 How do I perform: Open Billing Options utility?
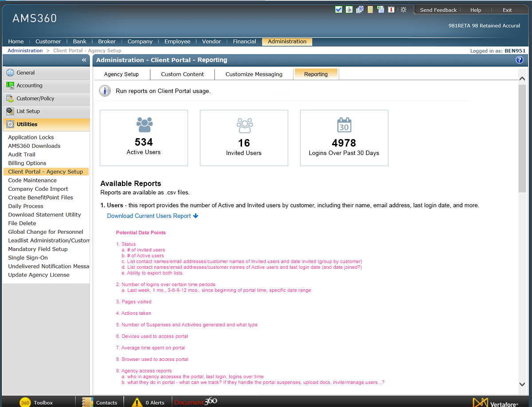27,163
